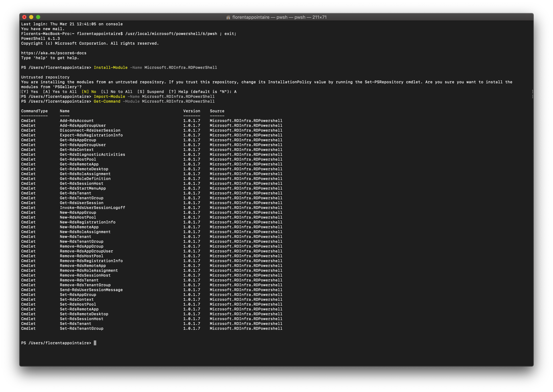Screen dimensions: 553x392
Task: Click the Install-Module command text
Action: click(110, 67)
